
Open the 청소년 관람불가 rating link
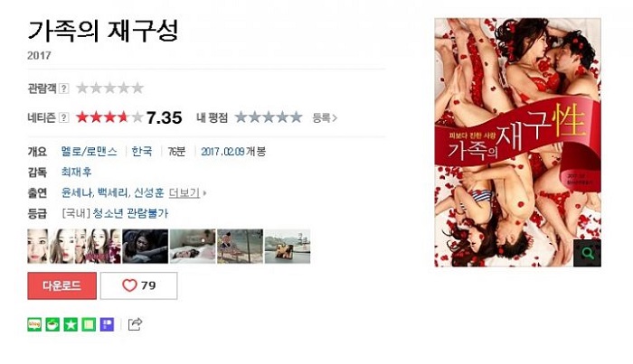(x=130, y=213)
